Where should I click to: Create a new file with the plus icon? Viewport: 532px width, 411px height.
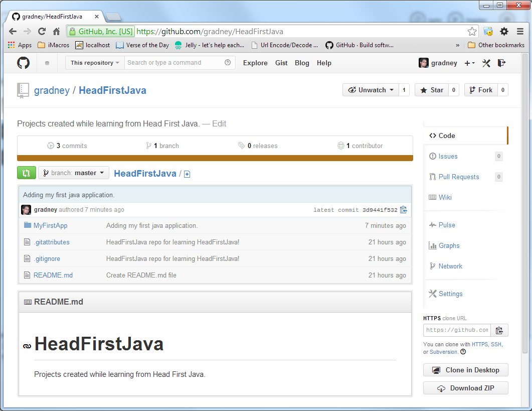[x=187, y=174]
